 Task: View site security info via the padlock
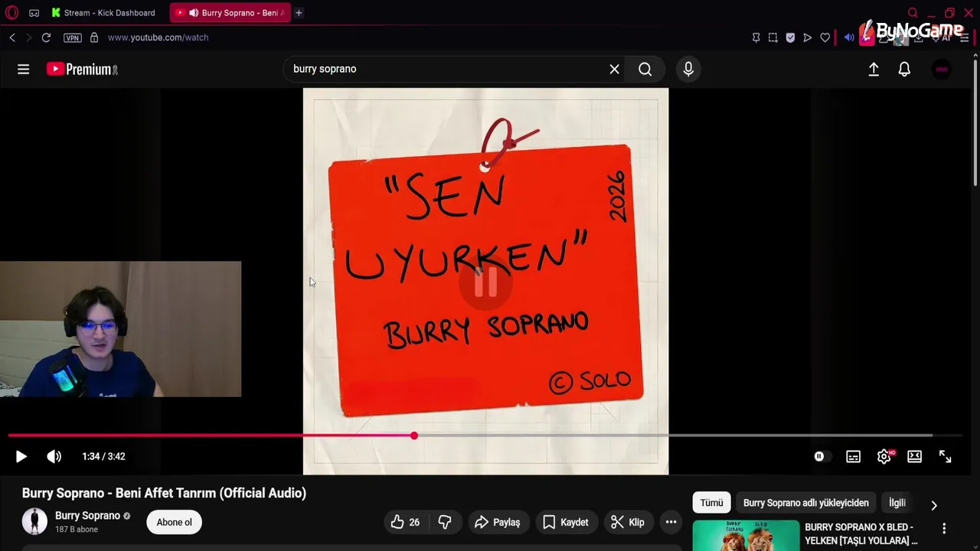coord(94,37)
